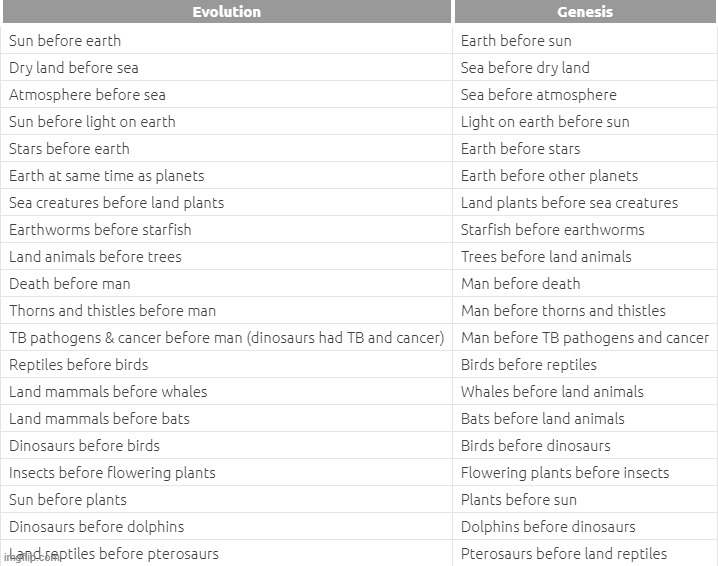This screenshot has width=718, height=566.
Task: Select "Sun before light on earth" row
Action: [92, 122]
